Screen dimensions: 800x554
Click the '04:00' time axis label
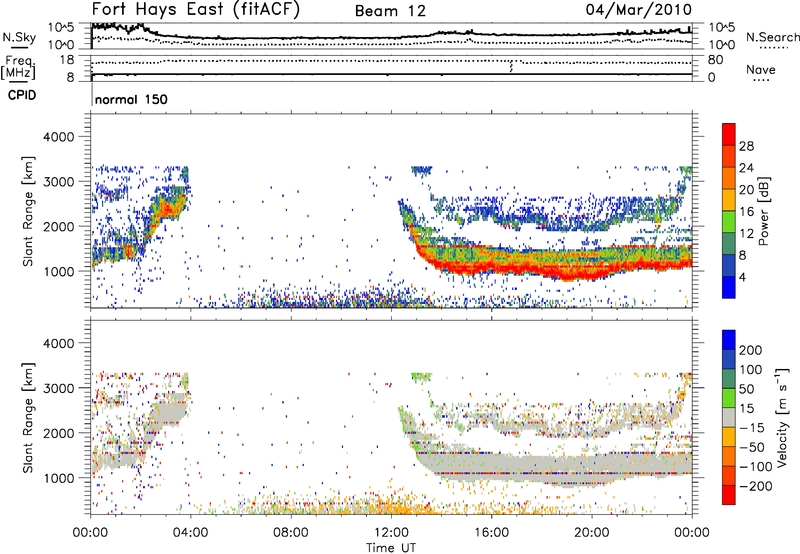click(x=190, y=533)
